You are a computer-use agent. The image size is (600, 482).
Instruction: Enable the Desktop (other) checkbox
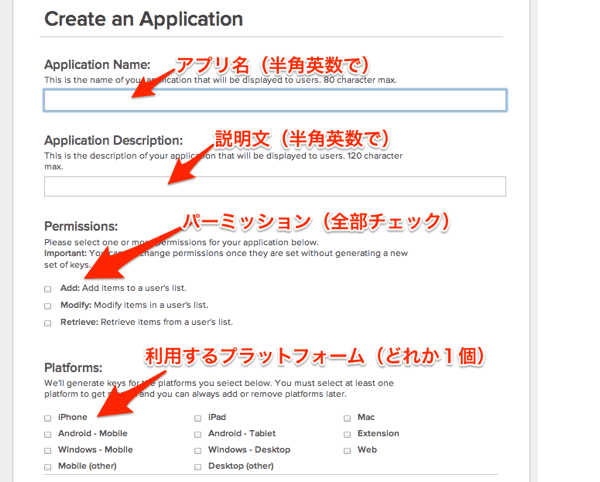point(198,466)
